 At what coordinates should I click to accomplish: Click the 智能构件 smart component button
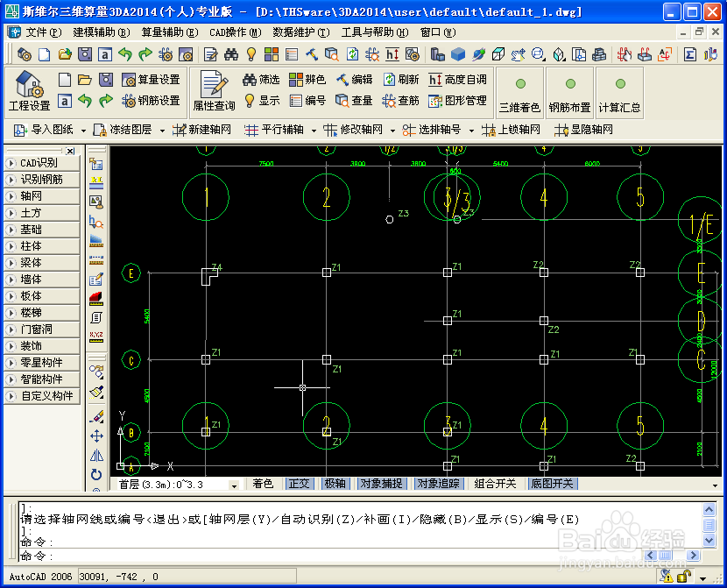(x=42, y=379)
